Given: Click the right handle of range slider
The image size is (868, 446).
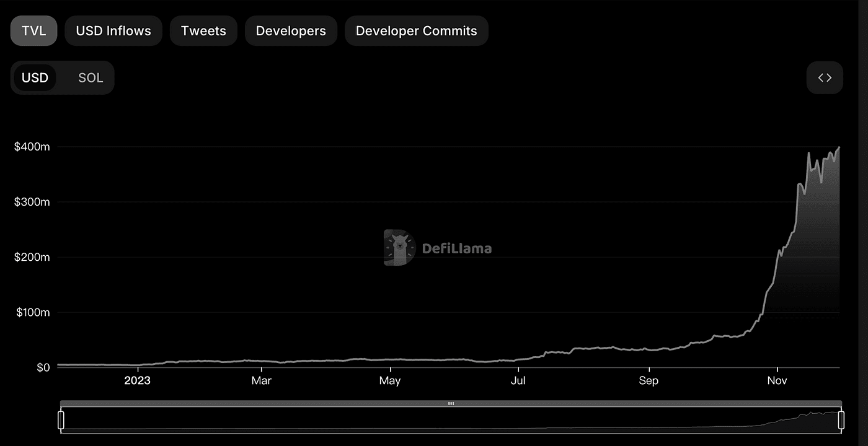Looking at the screenshot, I should click(841, 420).
